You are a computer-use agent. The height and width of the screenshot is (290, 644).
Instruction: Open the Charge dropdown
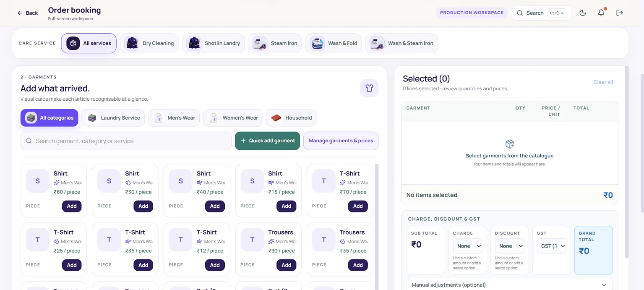click(x=468, y=246)
